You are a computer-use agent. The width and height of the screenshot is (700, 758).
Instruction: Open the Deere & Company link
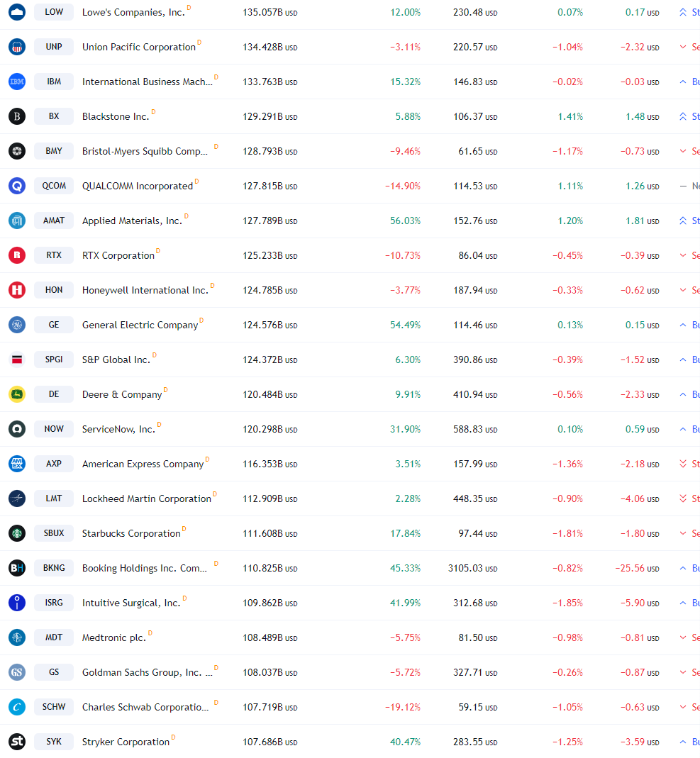click(122, 394)
